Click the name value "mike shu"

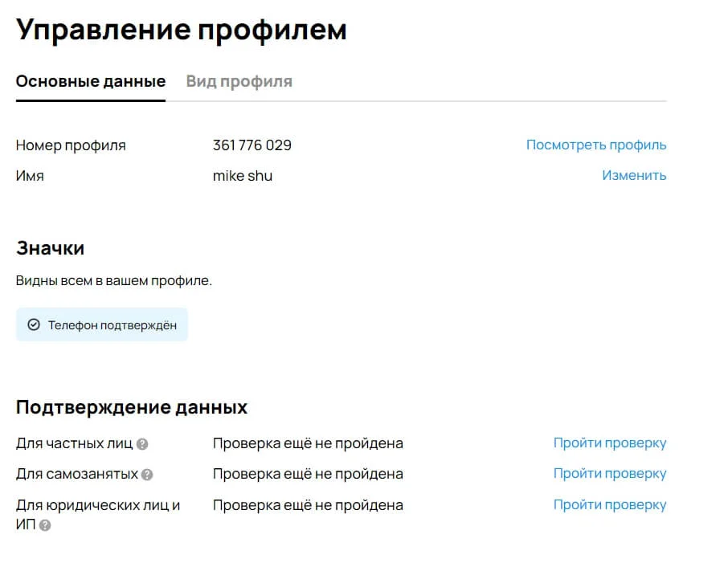tap(242, 176)
